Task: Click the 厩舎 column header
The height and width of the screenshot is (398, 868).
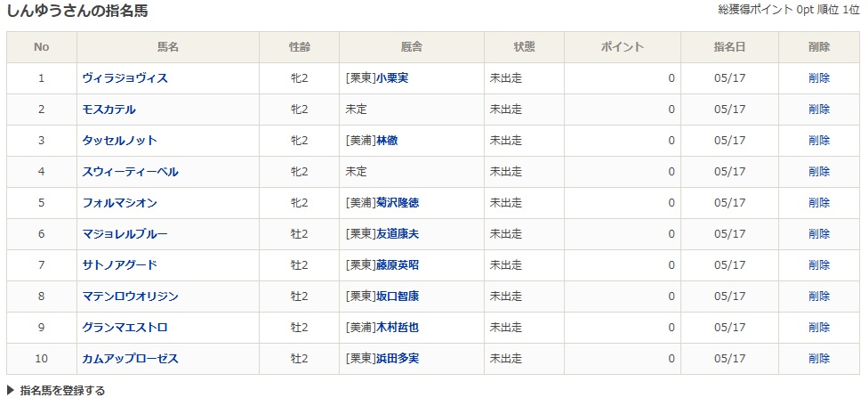Action: tap(411, 47)
